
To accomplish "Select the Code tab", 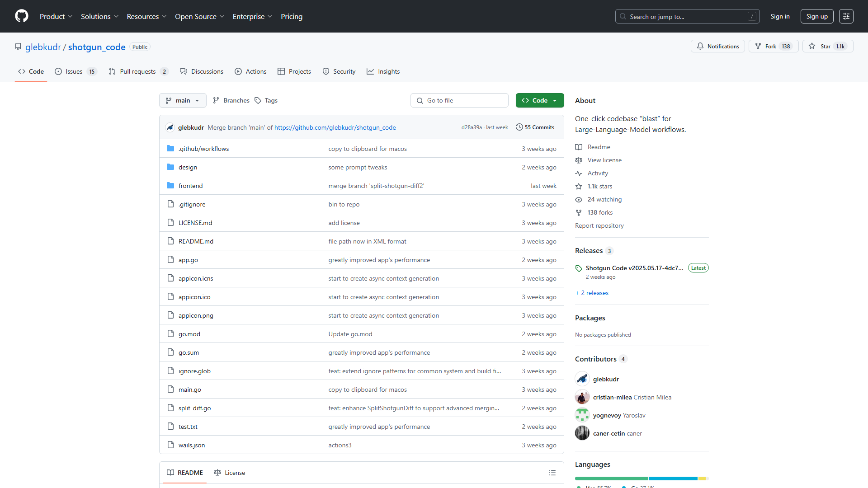I will coord(31,71).
